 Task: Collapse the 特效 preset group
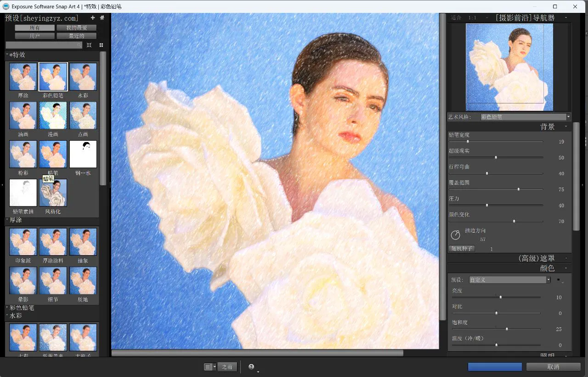point(7,55)
